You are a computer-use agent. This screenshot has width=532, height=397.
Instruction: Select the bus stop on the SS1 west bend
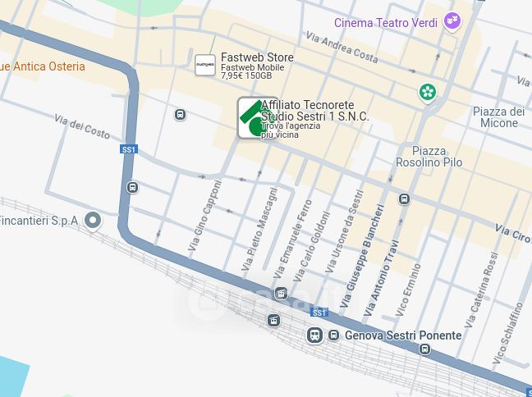pos(132,187)
